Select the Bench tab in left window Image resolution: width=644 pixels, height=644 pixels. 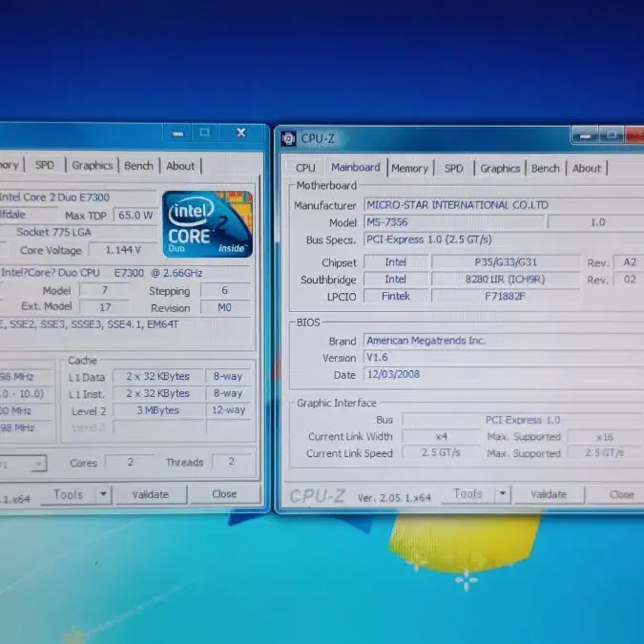(x=138, y=166)
